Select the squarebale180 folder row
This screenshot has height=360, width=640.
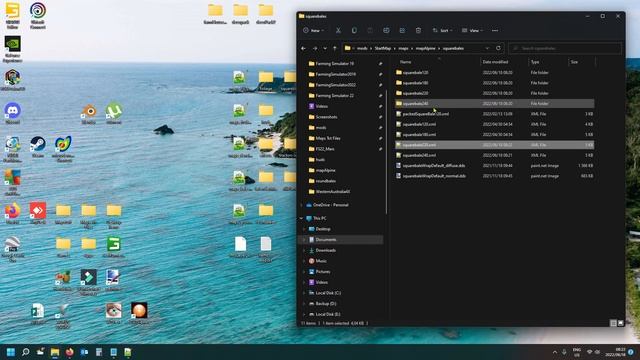494,83
